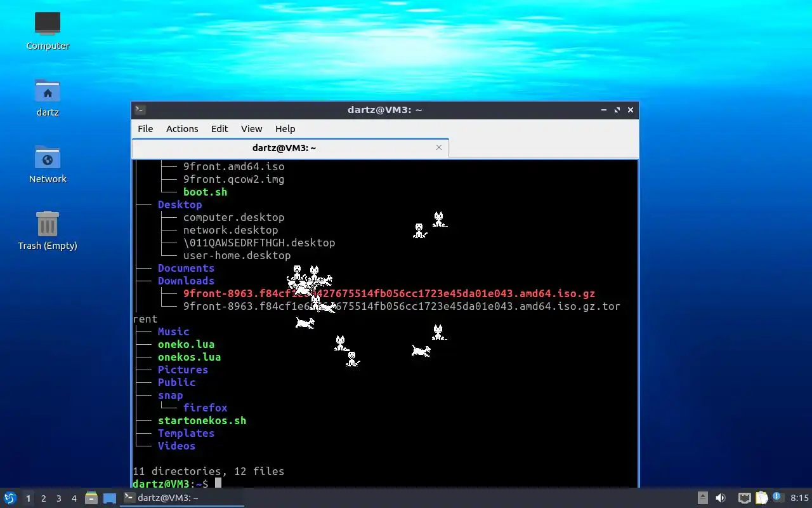Viewport: 812px width, 508px height.
Task: Open the Actions menu
Action: (x=182, y=128)
